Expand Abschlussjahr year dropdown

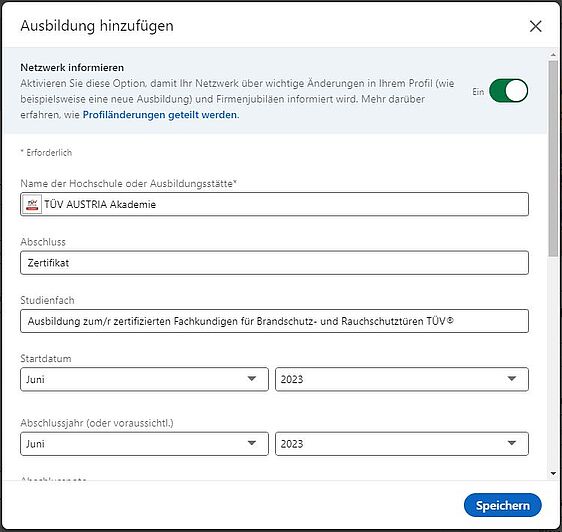point(401,444)
